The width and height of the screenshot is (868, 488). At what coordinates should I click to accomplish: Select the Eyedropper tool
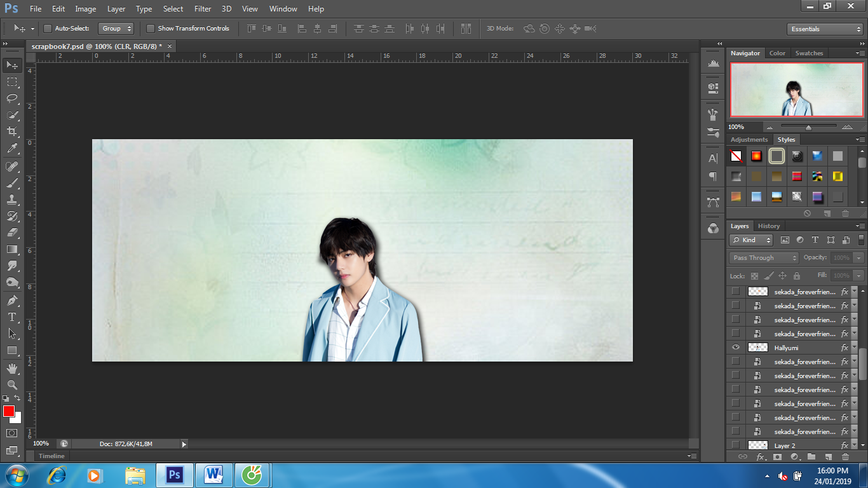click(x=12, y=149)
